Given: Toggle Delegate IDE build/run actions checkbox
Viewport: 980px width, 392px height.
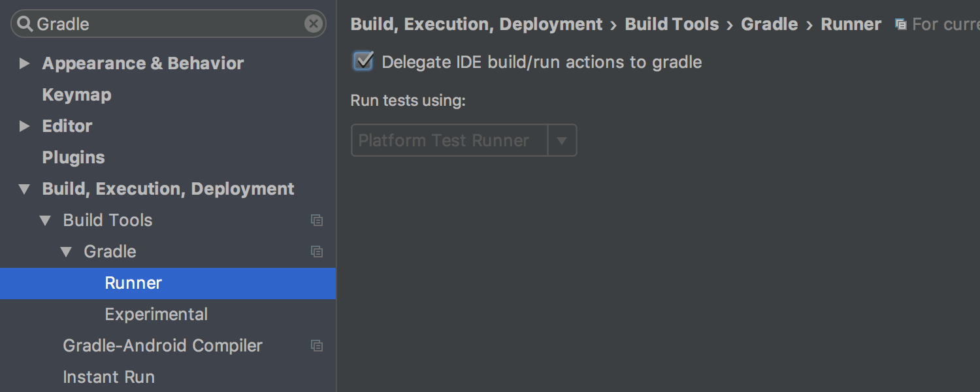Looking at the screenshot, I should pos(363,62).
